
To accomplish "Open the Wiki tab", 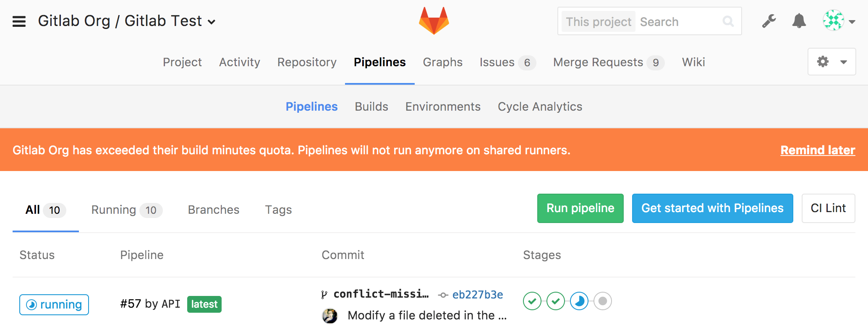I will tap(693, 62).
